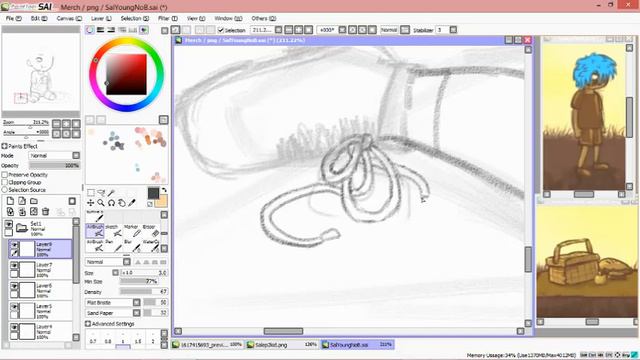This screenshot has width=640, height=360.
Task: Open the brush blend mode Normal dropdown
Action: (127, 262)
